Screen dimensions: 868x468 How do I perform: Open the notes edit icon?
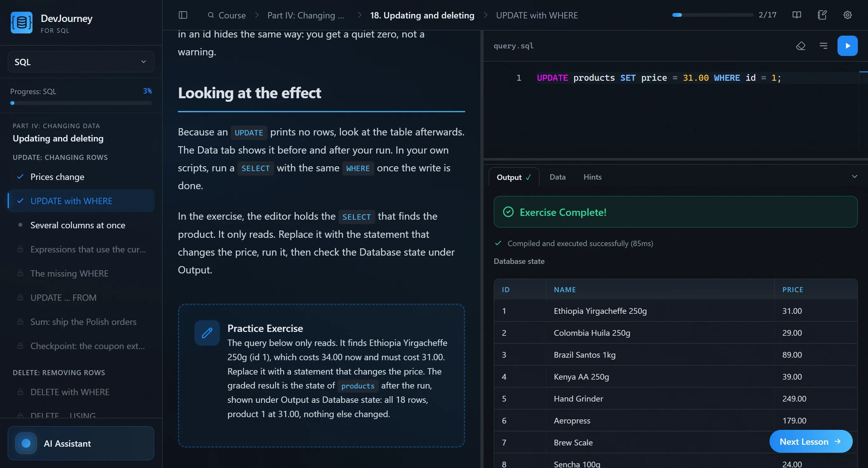[822, 15]
